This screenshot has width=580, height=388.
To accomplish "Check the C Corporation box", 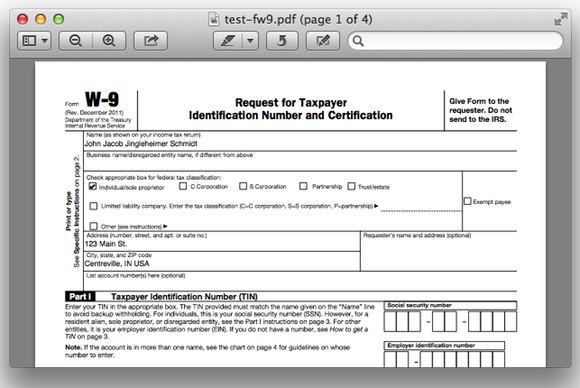I will coord(183,186).
